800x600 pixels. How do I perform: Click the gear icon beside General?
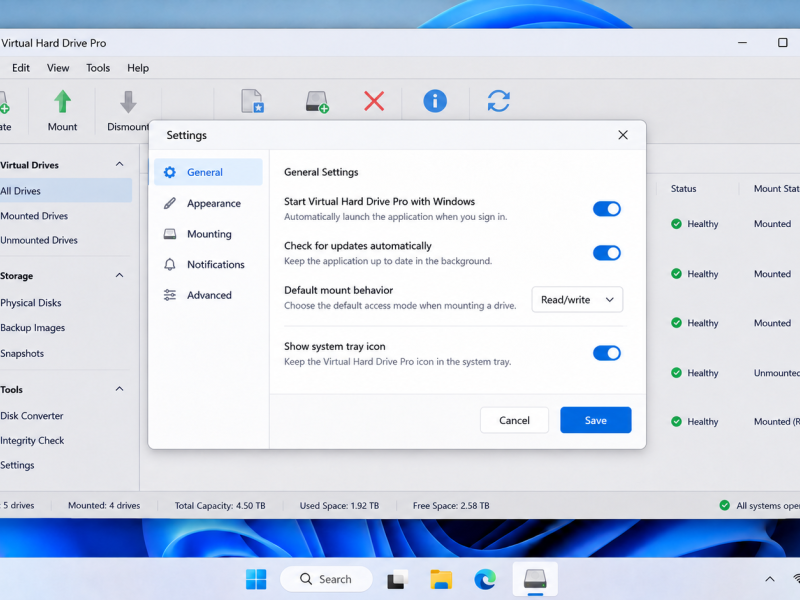coord(170,172)
